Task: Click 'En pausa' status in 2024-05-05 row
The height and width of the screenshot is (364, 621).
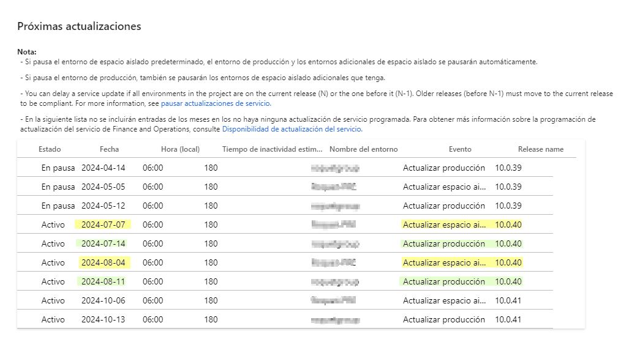Action: (58, 187)
